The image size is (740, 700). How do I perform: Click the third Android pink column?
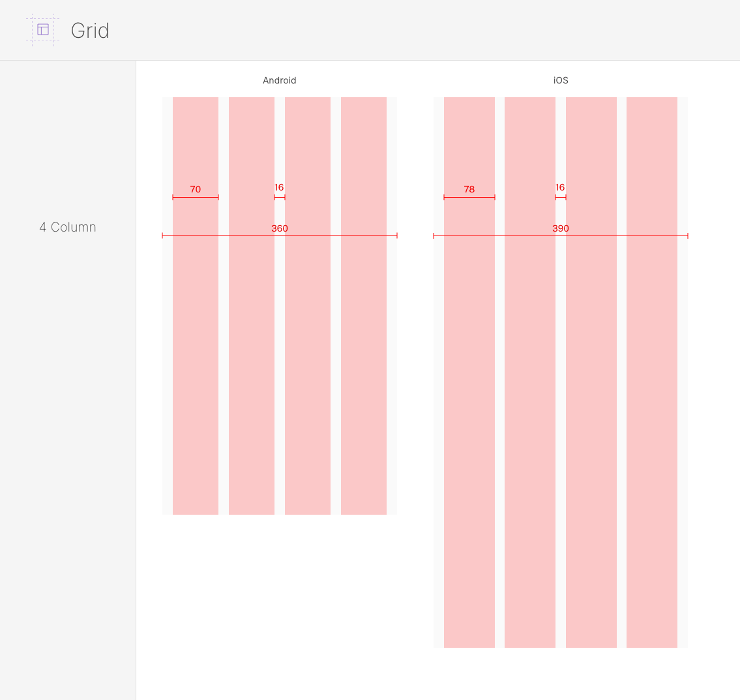308,305
